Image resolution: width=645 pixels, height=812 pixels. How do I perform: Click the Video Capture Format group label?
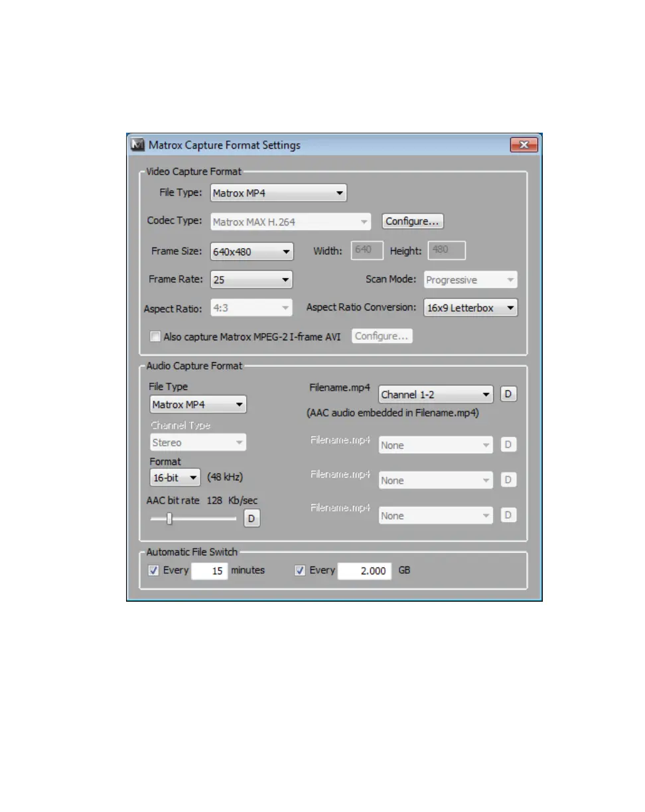(194, 171)
